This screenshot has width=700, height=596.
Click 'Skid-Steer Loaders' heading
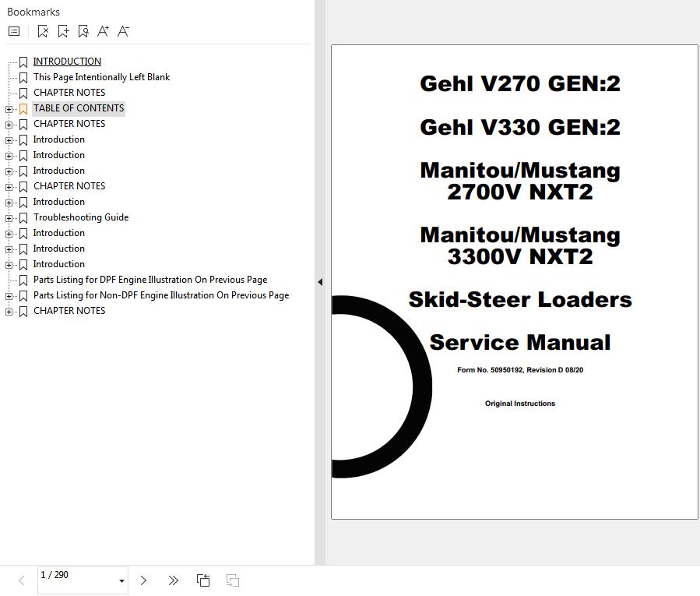pos(520,299)
